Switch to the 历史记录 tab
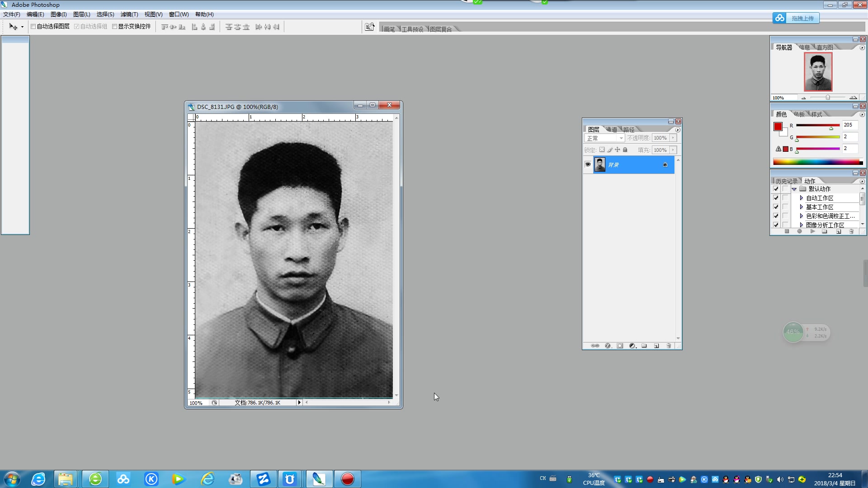Viewport: 868px width, 488px height. pos(787,181)
